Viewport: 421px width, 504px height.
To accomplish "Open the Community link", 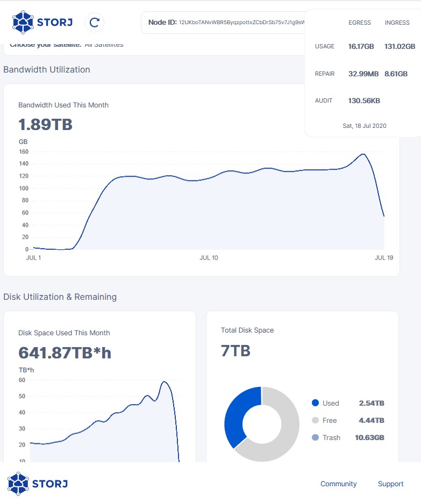I will pyautogui.click(x=338, y=484).
